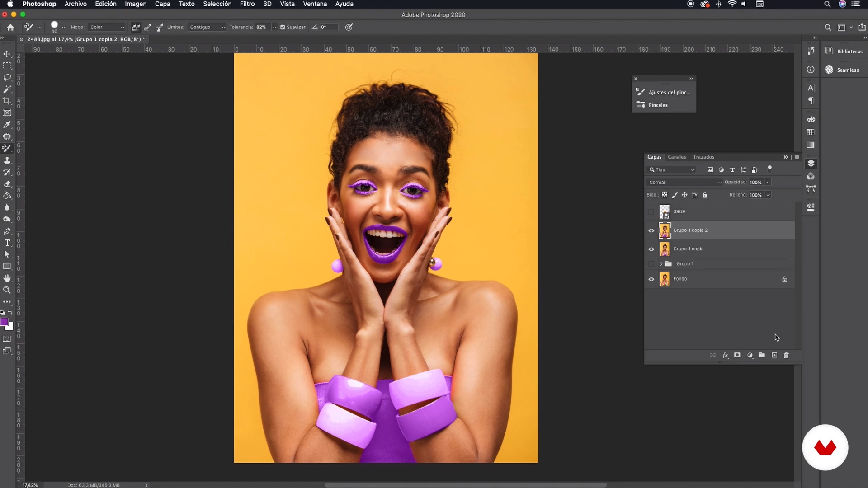
Task: Switch to the Trazados tab
Action: coord(703,157)
